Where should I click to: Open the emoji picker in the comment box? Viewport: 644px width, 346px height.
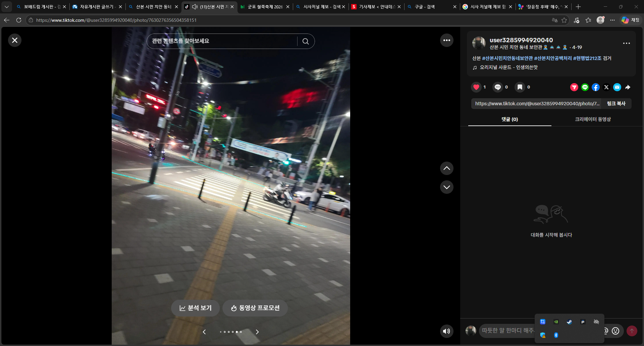[x=615, y=331]
